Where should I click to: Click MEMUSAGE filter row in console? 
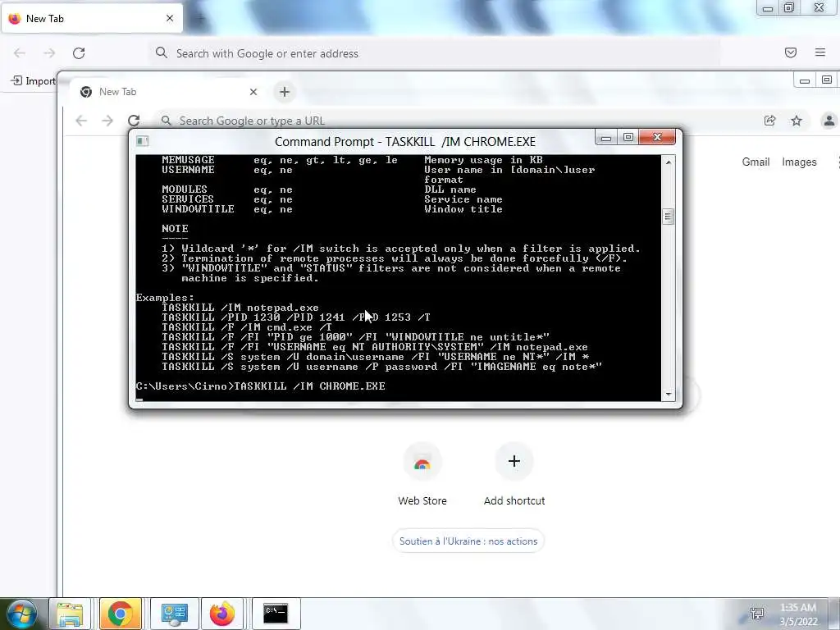(x=352, y=160)
